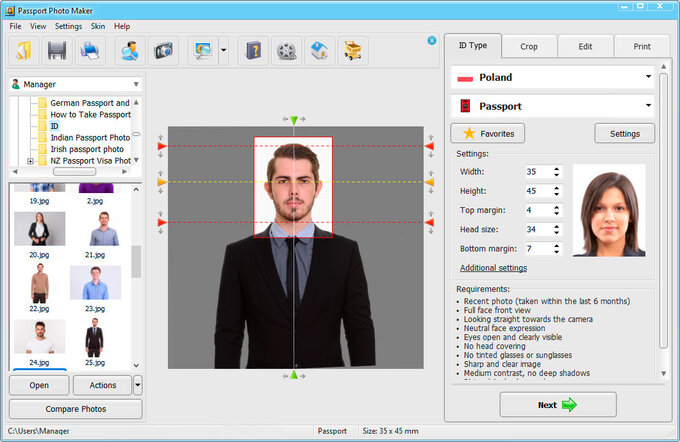Click the upper red right head-line marker
This screenshot has width=680, height=442.
tap(429, 146)
